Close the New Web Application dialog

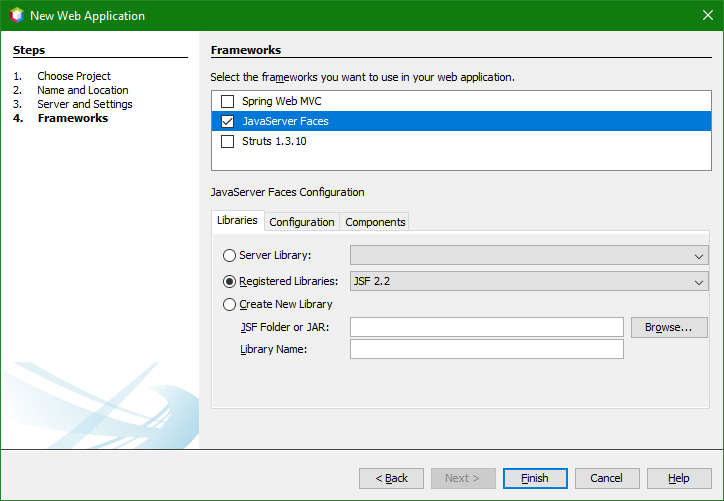click(x=707, y=15)
